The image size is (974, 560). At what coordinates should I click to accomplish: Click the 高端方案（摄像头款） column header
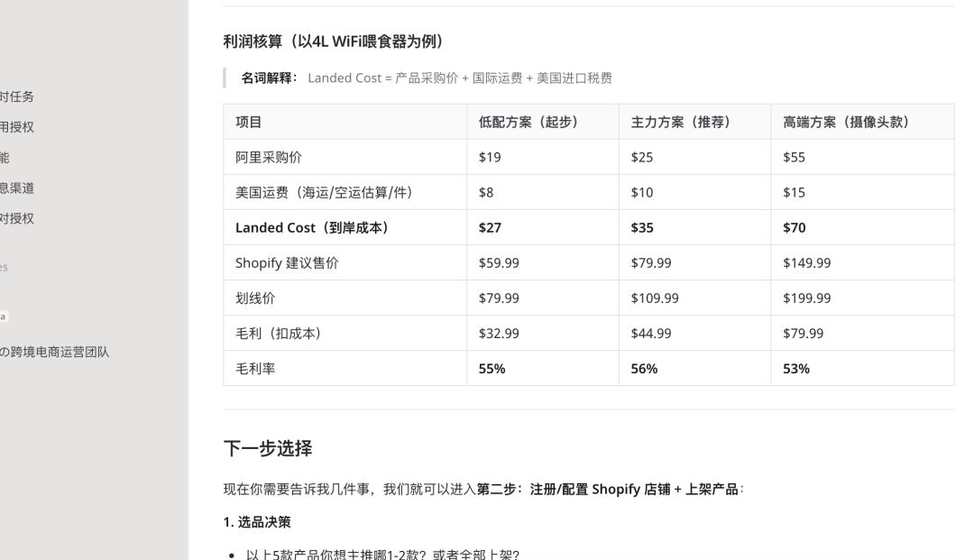[x=845, y=123]
